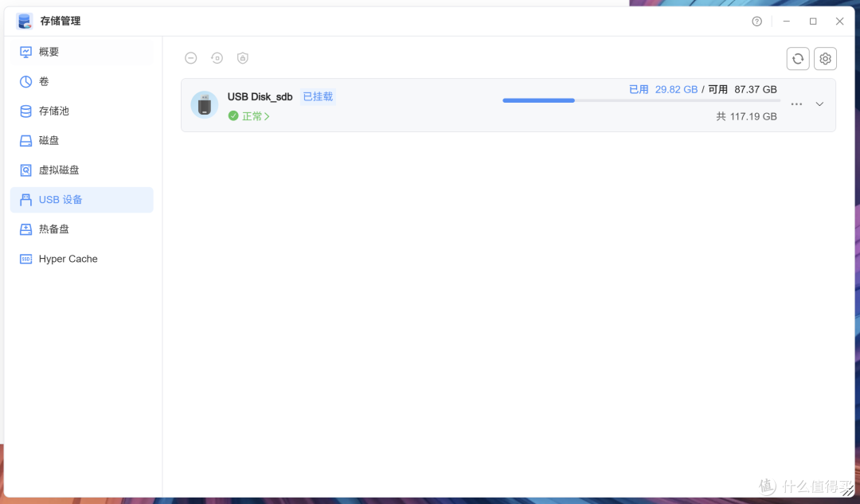
Task: Click the 存储管理 window title text
Action: 61,21
